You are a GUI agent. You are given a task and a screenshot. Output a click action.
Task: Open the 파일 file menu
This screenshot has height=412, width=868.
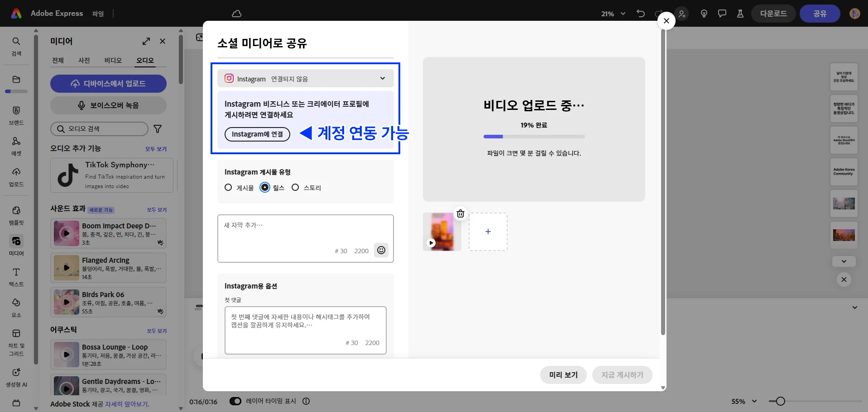(x=98, y=14)
